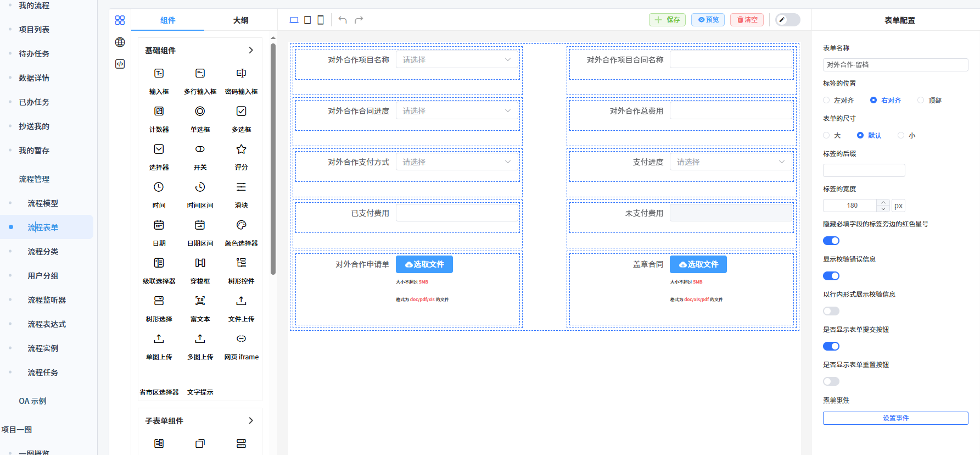
Task: Select the 计数器 counter component icon
Action: 159,111
